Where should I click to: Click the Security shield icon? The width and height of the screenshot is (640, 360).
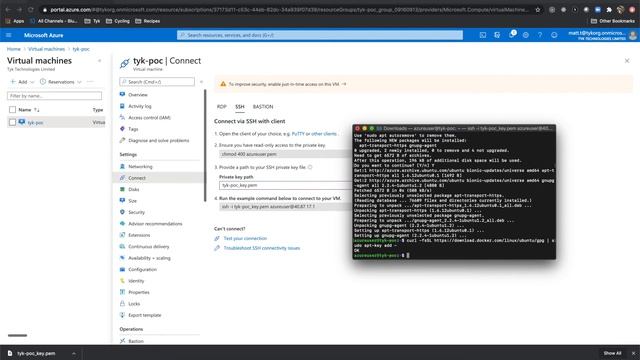pos(122,212)
